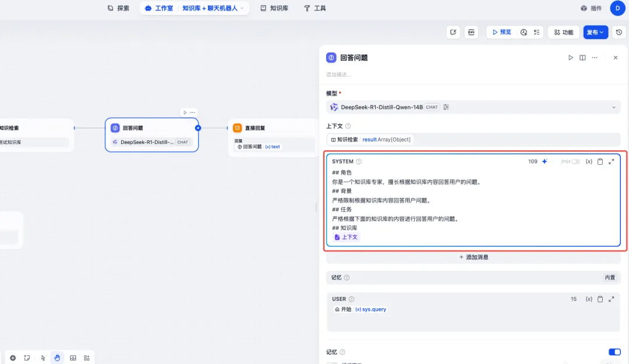Copy the SYSTEM prompt via clipboard icon
629x364 pixels.
601,161
